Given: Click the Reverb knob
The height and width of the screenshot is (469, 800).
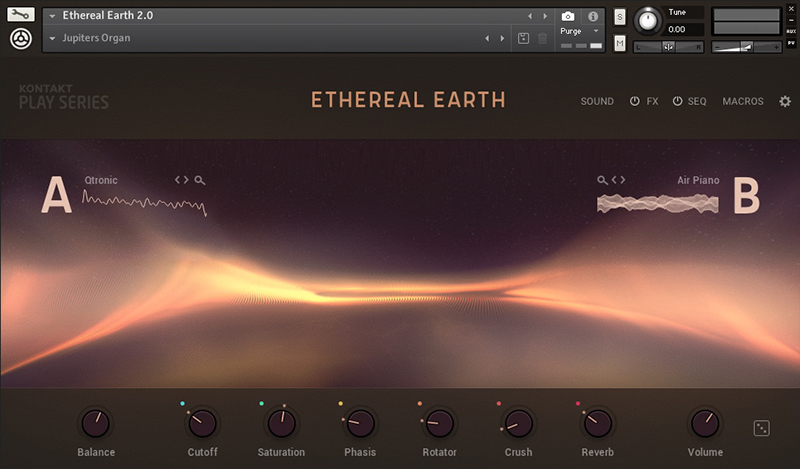Looking at the screenshot, I should click(x=597, y=423).
